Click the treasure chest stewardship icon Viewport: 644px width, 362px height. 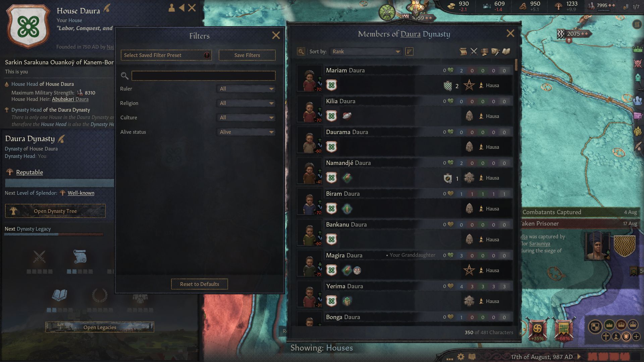click(485, 52)
